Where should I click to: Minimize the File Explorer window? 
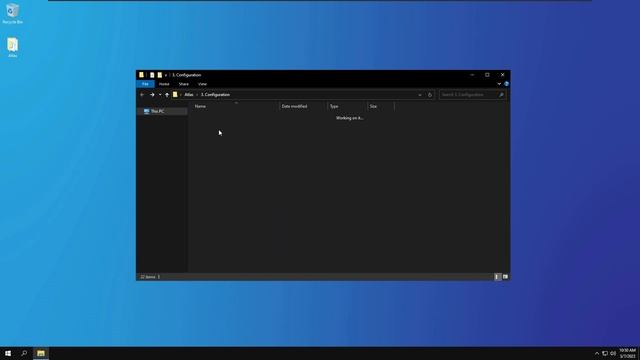point(472,75)
